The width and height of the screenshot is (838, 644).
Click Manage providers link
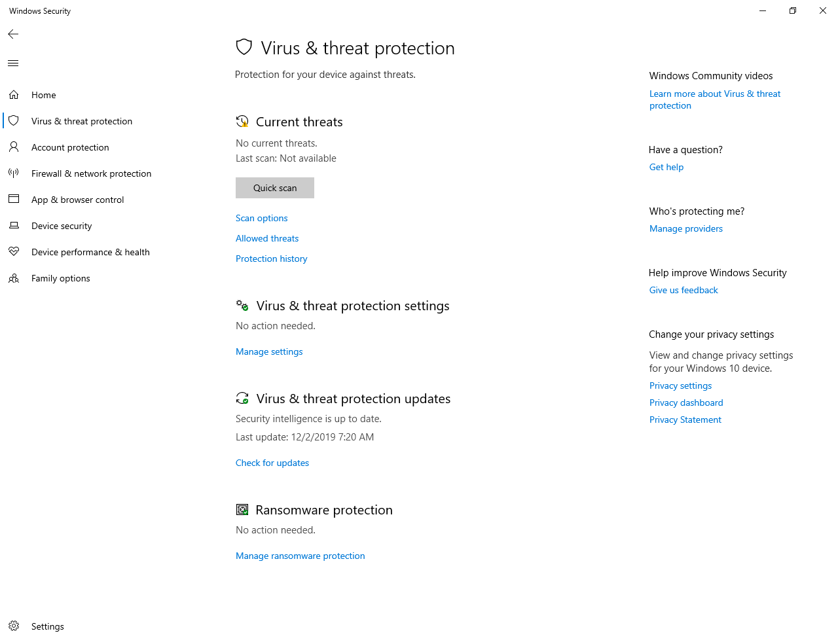tap(685, 228)
